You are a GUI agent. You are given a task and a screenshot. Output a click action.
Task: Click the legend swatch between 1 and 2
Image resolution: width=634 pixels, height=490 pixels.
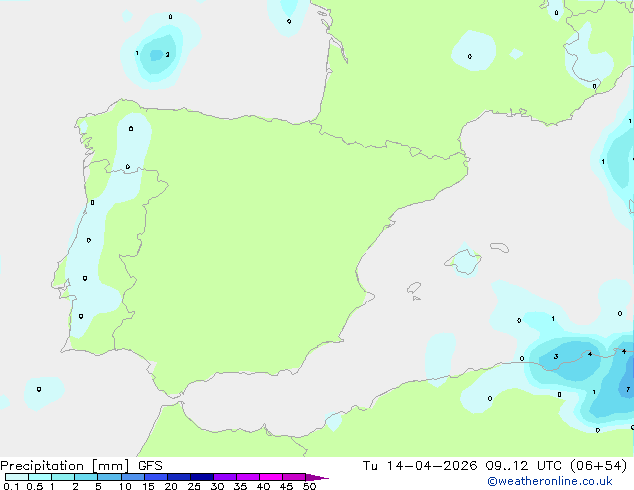point(63,477)
